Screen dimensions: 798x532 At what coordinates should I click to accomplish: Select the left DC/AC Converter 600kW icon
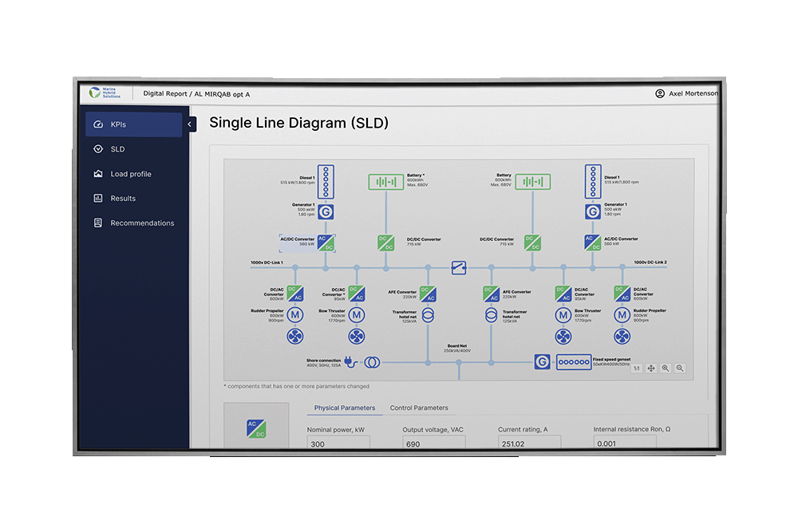295,294
